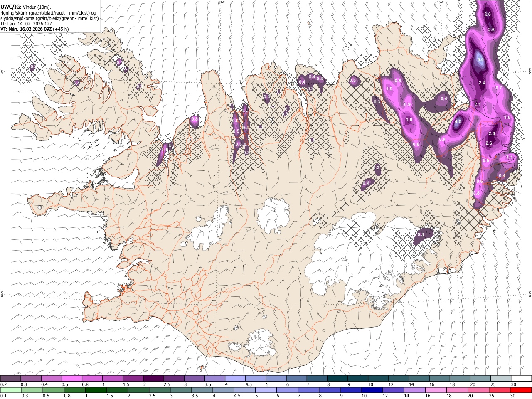Click the 'slydda/snjókoma' description line
The width and height of the screenshot is (532, 399).
pyautogui.click(x=49, y=18)
